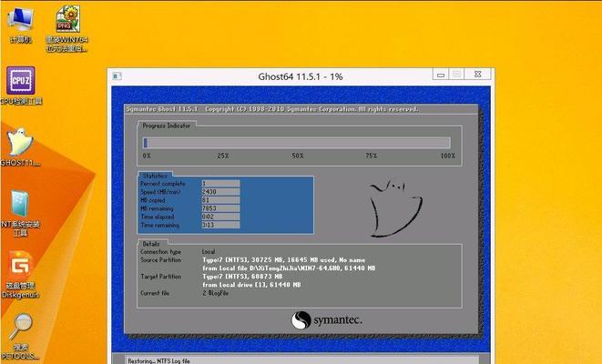Screen dimensions: 602x364
Task: Launch the CPU-Z detection tool icon
Action: [21, 86]
